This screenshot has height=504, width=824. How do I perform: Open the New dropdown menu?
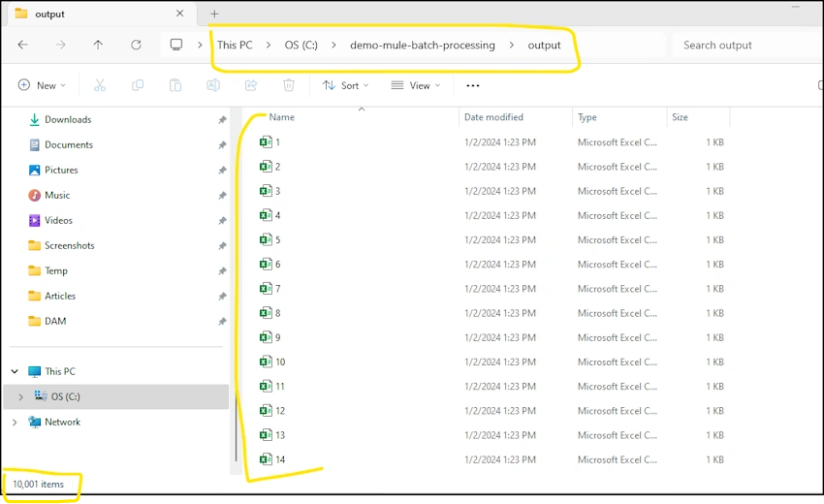42,85
